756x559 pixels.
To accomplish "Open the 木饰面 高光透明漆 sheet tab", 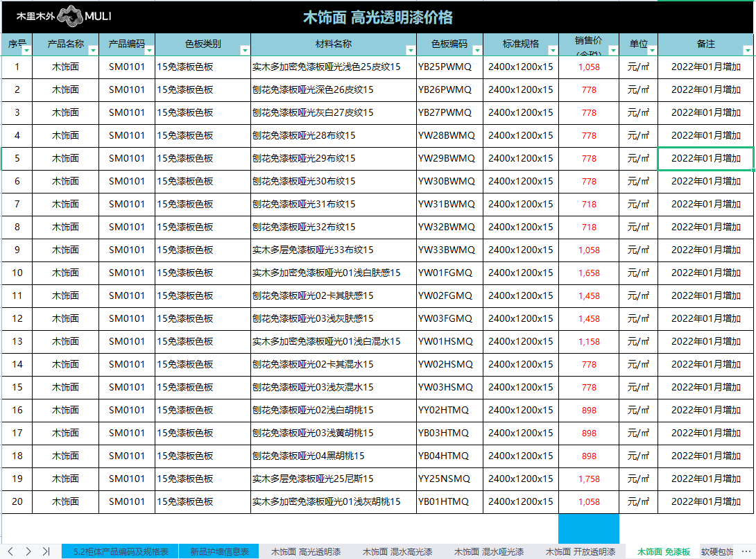I will point(305,552).
